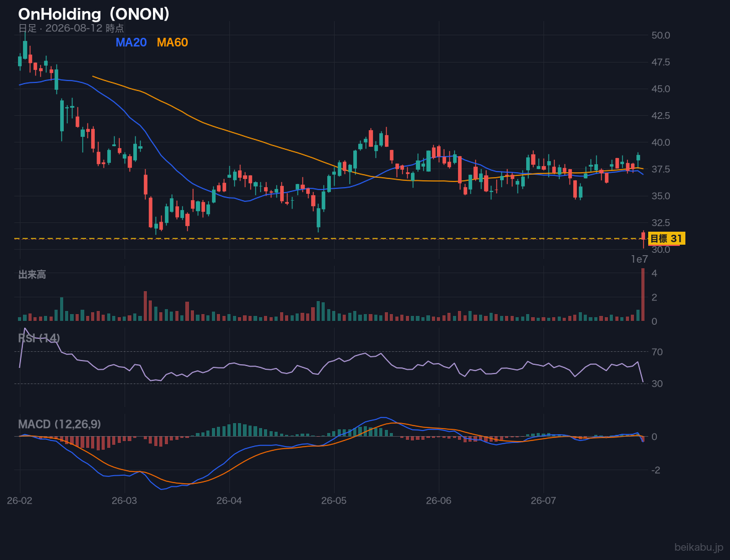
Task: Click the 26-04 date axis label
Action: [x=229, y=501]
